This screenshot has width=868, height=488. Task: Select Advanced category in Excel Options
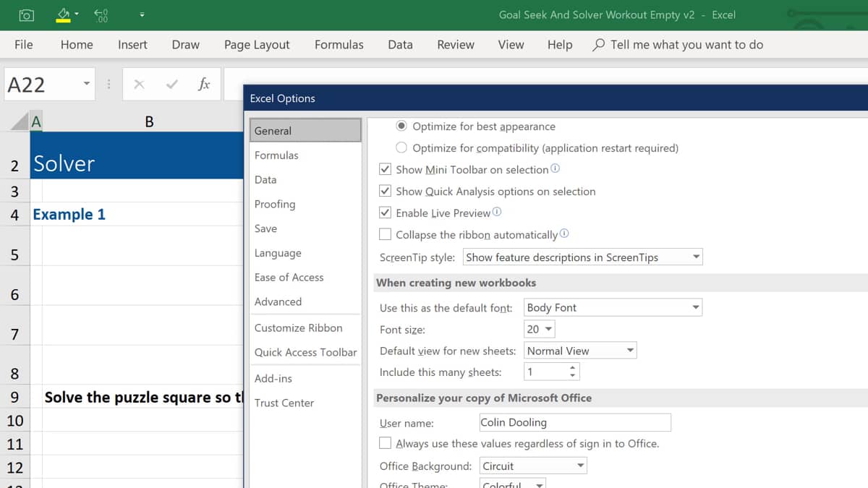click(305, 302)
